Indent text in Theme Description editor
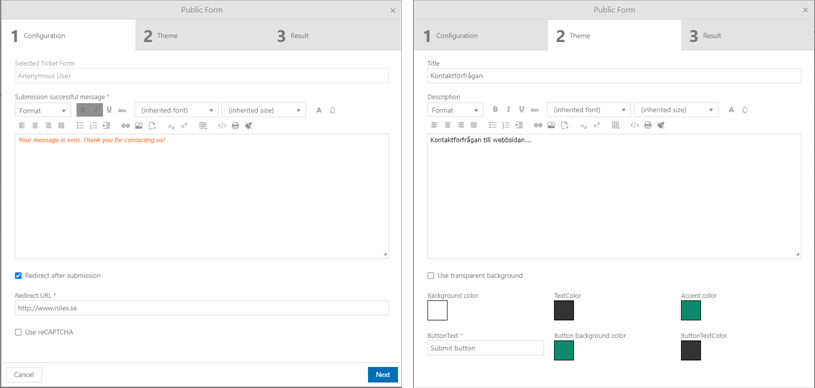 [x=519, y=125]
